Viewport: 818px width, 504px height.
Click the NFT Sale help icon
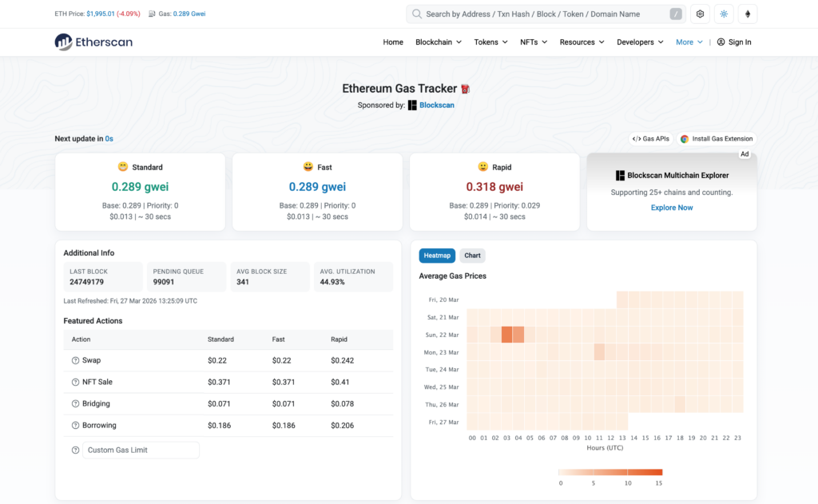(x=75, y=383)
